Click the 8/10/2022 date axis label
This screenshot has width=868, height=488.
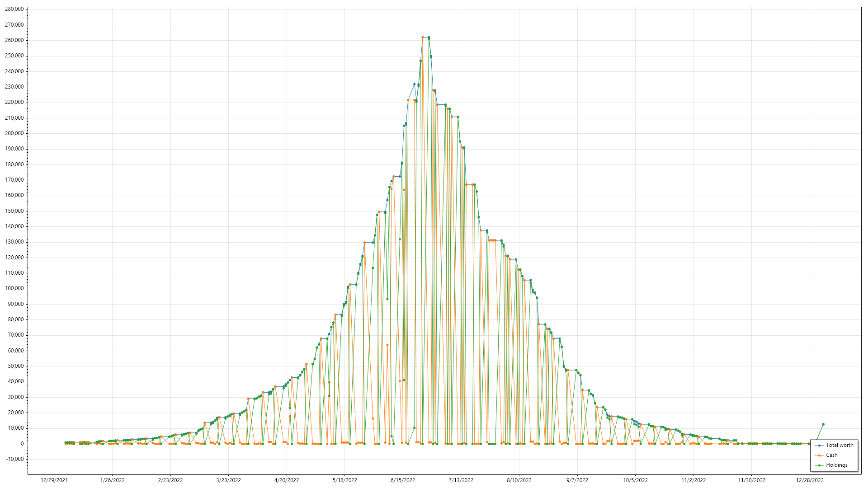coord(519,480)
